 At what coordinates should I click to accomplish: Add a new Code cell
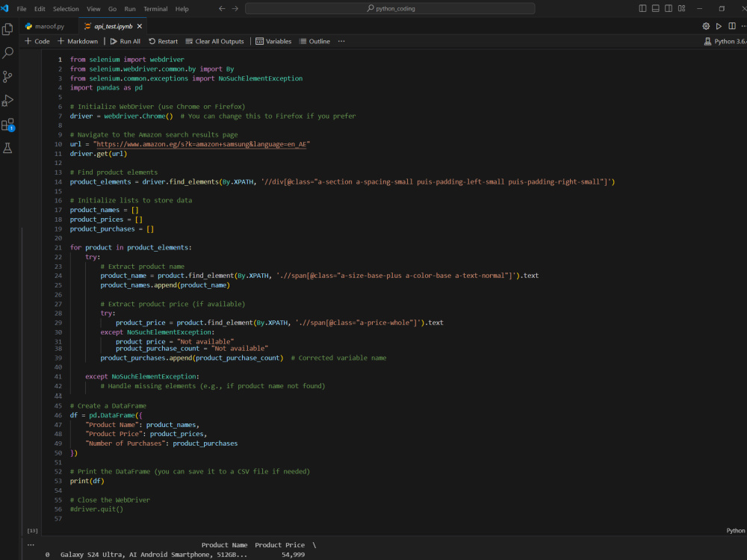point(37,41)
